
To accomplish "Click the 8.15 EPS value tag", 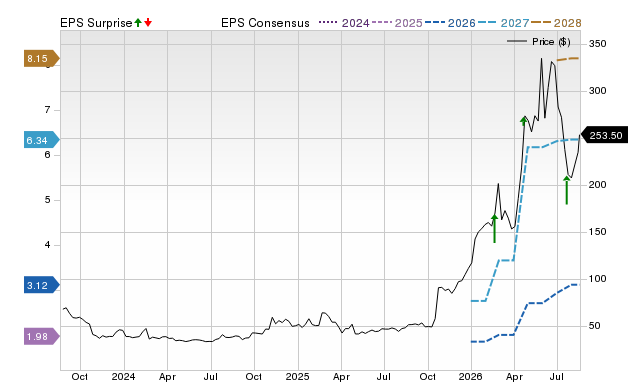I will 42,59.
